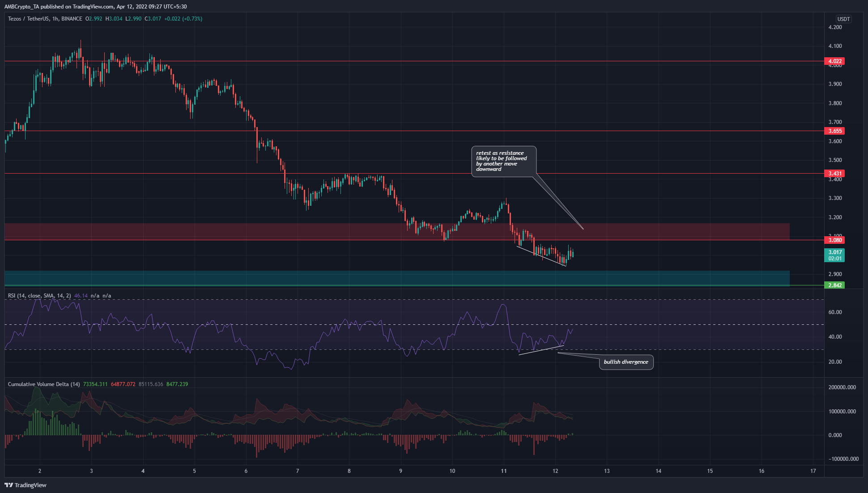Click the green 3.017 current price label
This screenshot has height=493, width=868.
(834, 252)
